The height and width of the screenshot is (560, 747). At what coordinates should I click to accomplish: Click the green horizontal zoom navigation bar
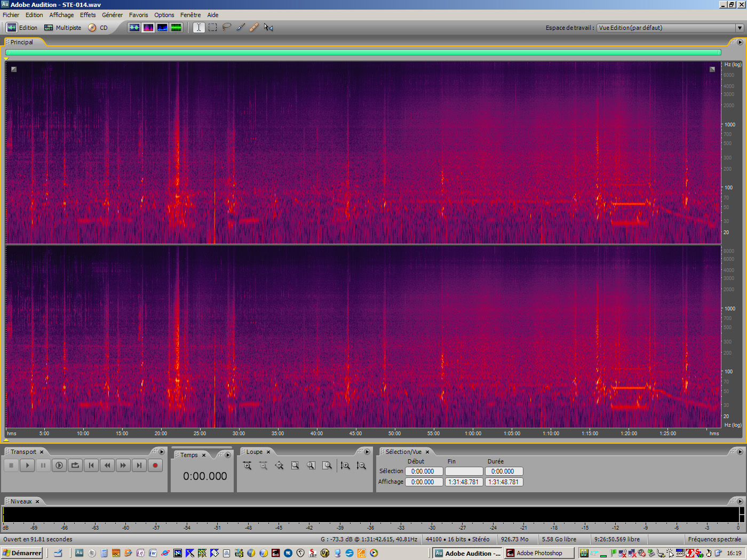point(363,52)
